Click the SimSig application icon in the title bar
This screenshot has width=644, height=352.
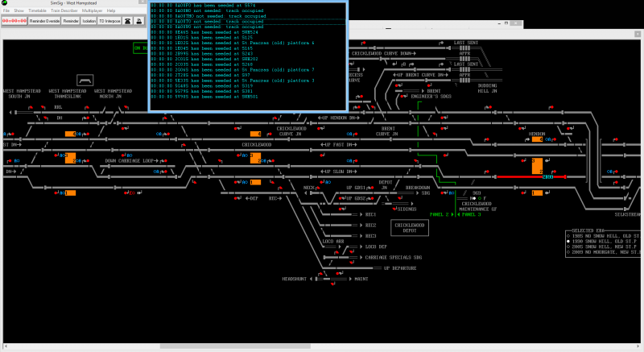point(5,3)
